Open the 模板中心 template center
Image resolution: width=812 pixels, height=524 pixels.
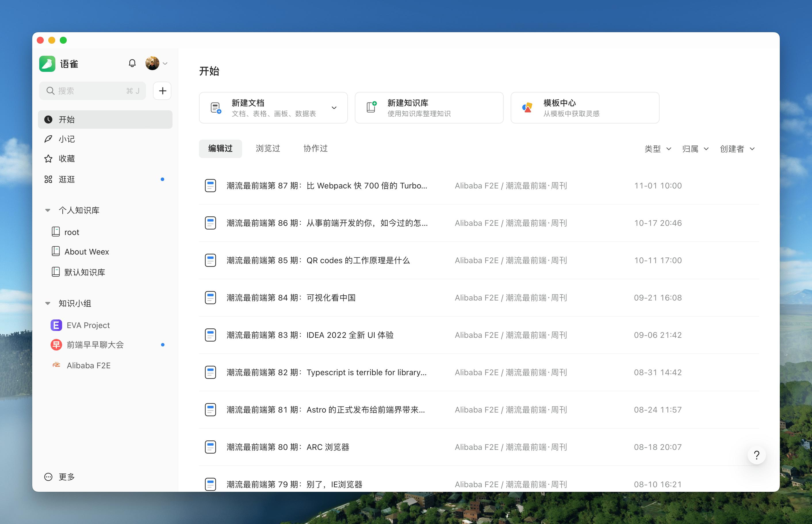(x=585, y=107)
